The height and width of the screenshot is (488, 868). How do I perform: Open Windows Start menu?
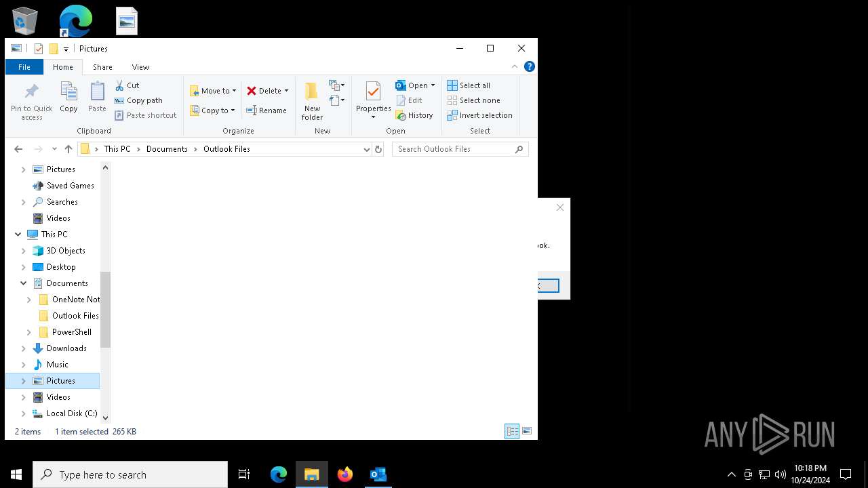coord(16,474)
